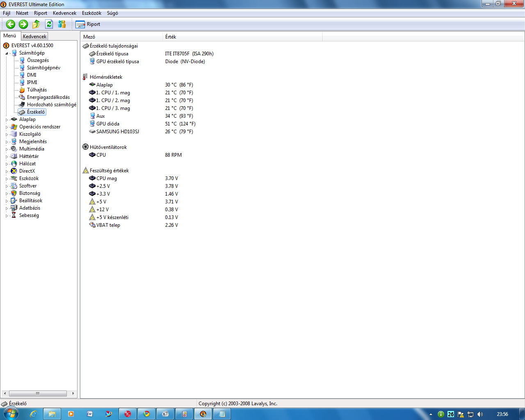The width and height of the screenshot is (525, 420).
Task: Click the Aux temperature row icon
Action: click(92, 116)
